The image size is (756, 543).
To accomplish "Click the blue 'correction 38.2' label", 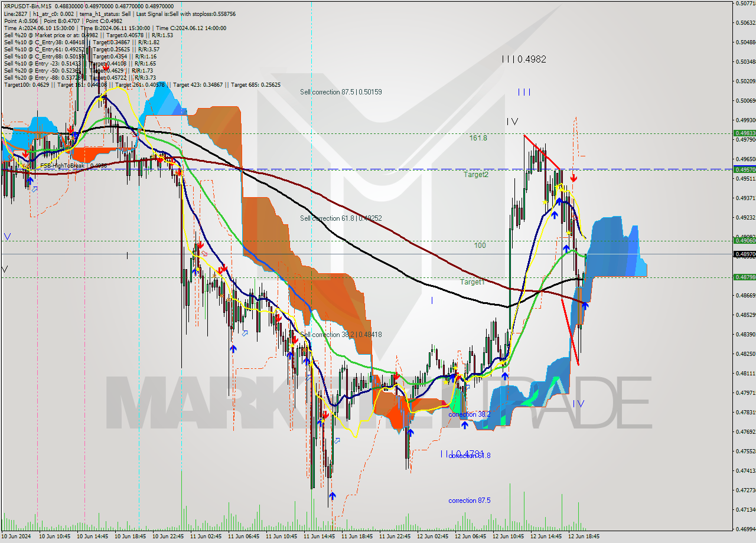I will click(469, 414).
